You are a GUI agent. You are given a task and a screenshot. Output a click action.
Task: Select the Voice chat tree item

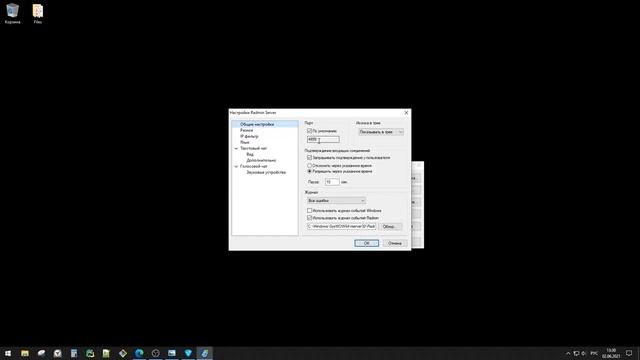(x=253, y=167)
